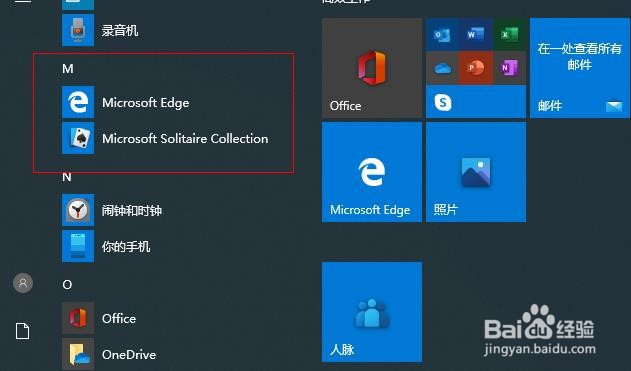Jump to letter index via M header
Viewport: 631px width, 371px height.
tap(68, 69)
